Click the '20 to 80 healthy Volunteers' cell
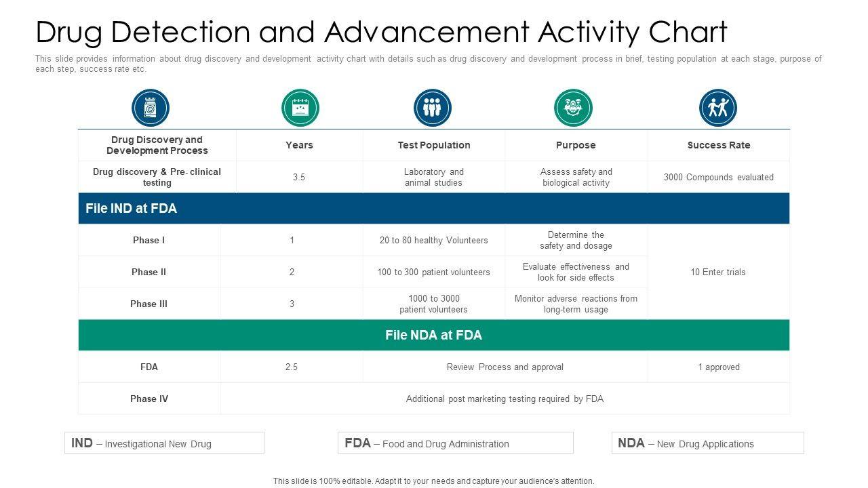The height and width of the screenshot is (488, 868). pyautogui.click(x=434, y=240)
